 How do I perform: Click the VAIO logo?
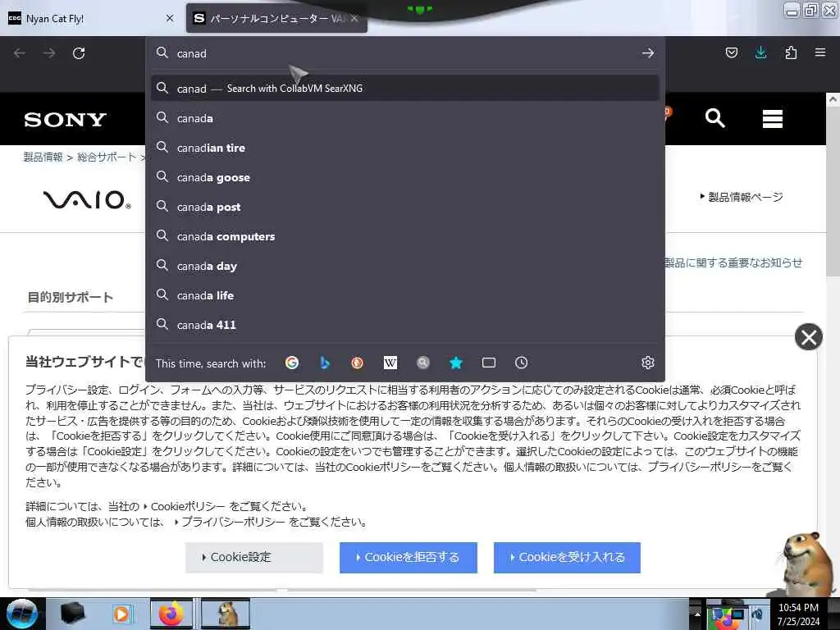click(x=87, y=199)
